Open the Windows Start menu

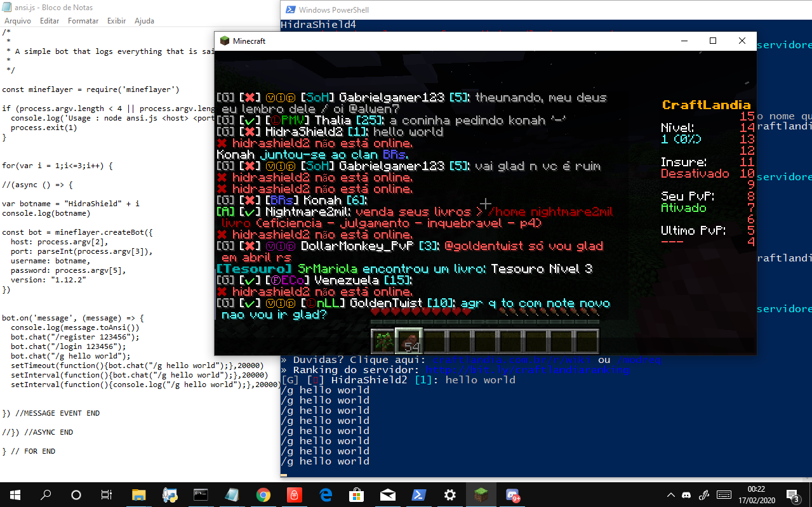point(15,495)
